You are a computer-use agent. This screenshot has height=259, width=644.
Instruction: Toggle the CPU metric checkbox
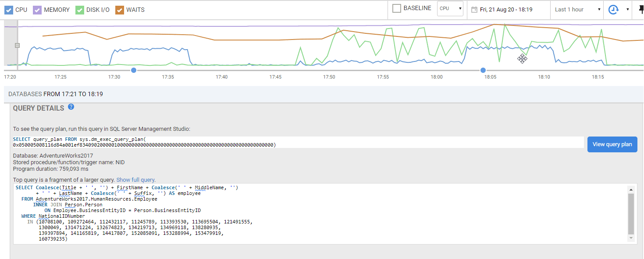8,10
